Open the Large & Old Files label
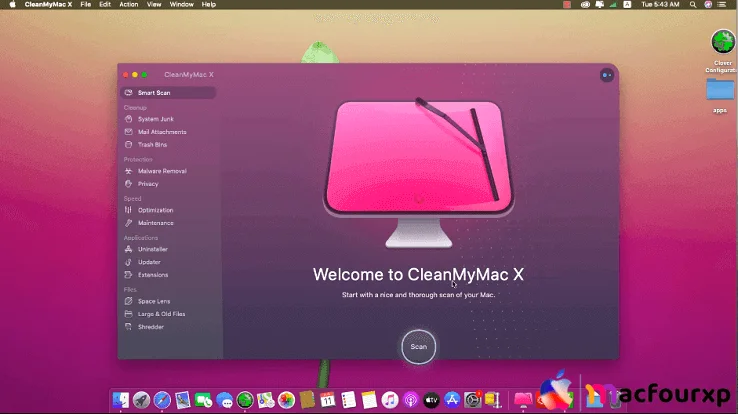The width and height of the screenshot is (738, 414). pos(161,313)
